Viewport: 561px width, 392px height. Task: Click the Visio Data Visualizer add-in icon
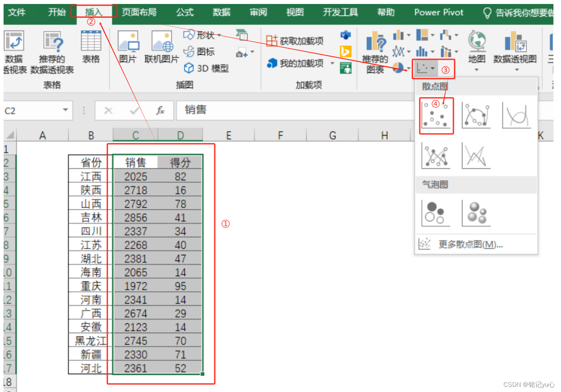coord(346,35)
